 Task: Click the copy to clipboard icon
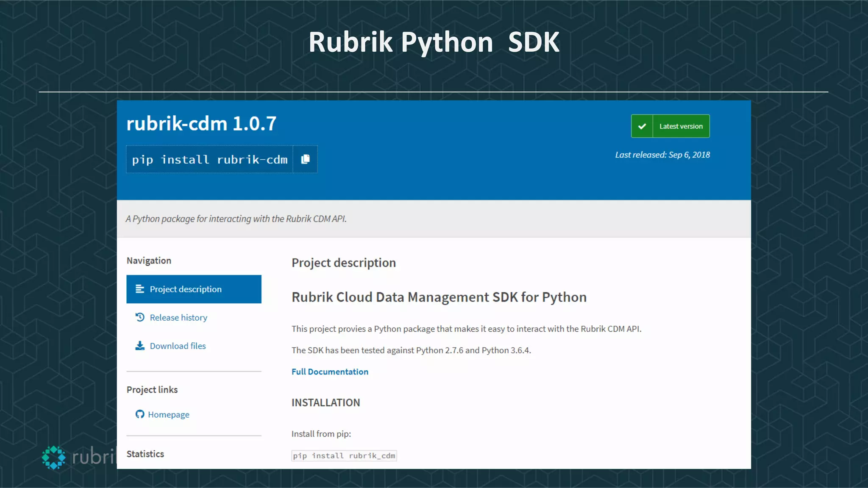[x=305, y=159]
